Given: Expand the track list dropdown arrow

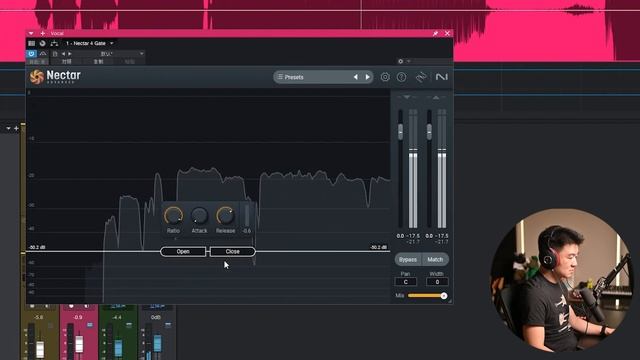Looking at the screenshot, I should pyautogui.click(x=8, y=129).
